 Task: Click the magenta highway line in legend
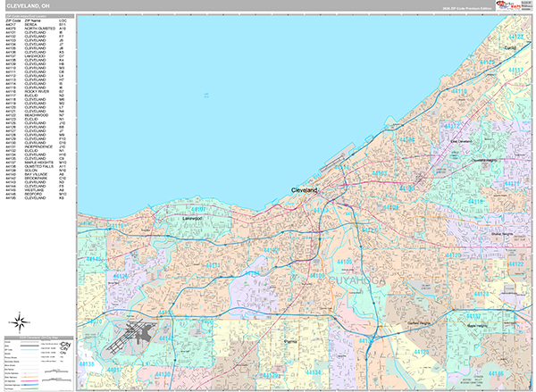point(29,381)
